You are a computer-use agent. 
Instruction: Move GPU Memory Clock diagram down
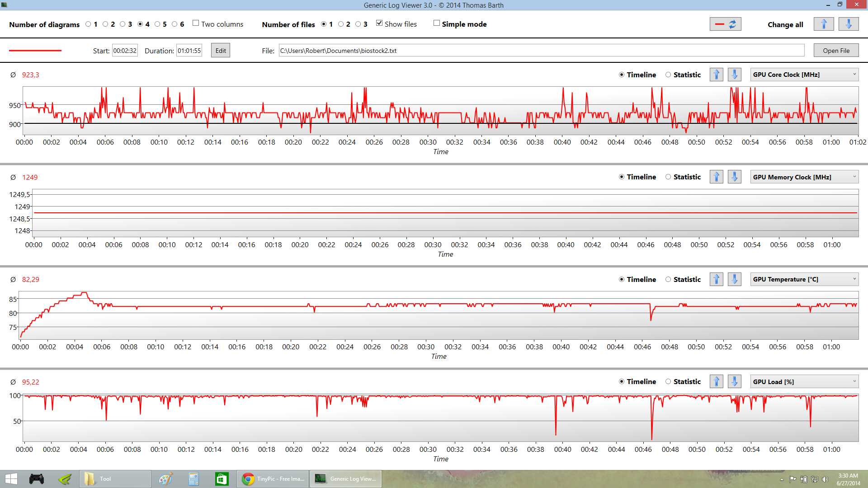pyautogui.click(x=735, y=177)
